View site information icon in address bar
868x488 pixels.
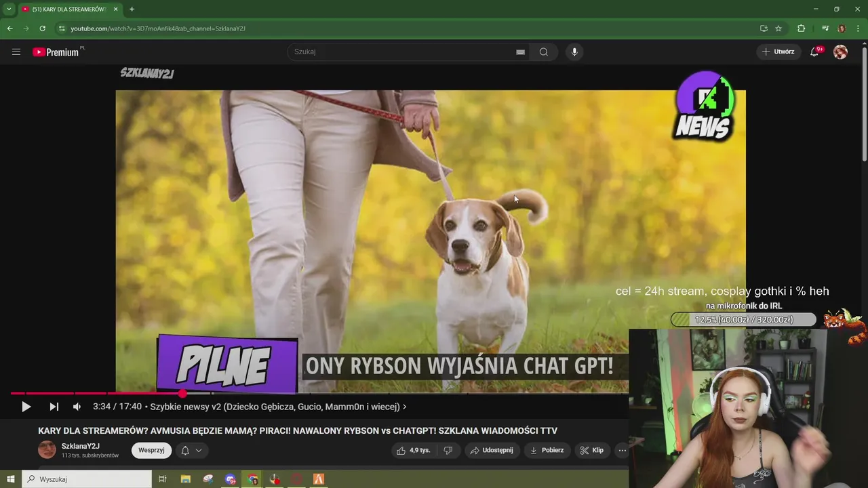pos(62,28)
